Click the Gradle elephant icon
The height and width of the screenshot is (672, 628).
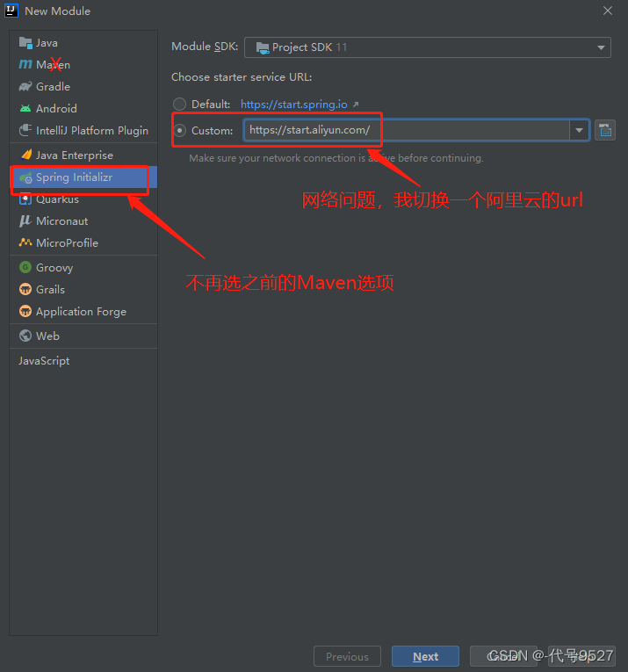(25, 87)
